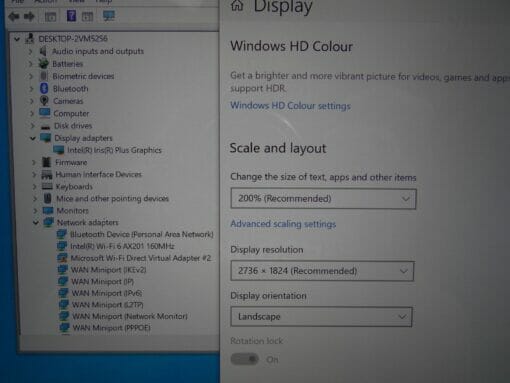510x383 pixels.
Task: Collapse the Display adapters node
Action: click(x=33, y=138)
